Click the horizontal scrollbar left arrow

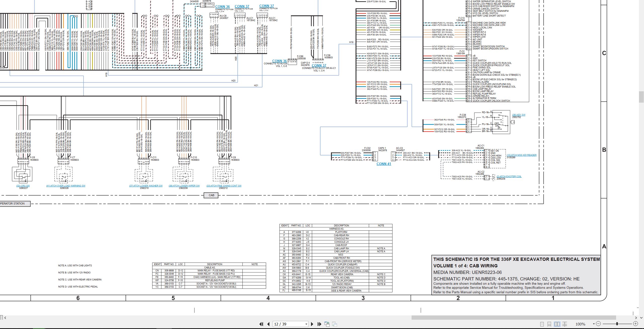(5, 318)
